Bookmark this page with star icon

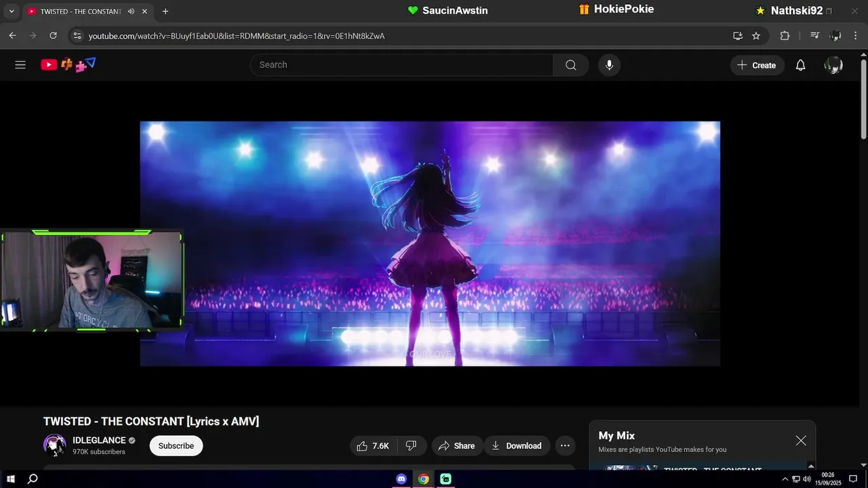pos(756,36)
